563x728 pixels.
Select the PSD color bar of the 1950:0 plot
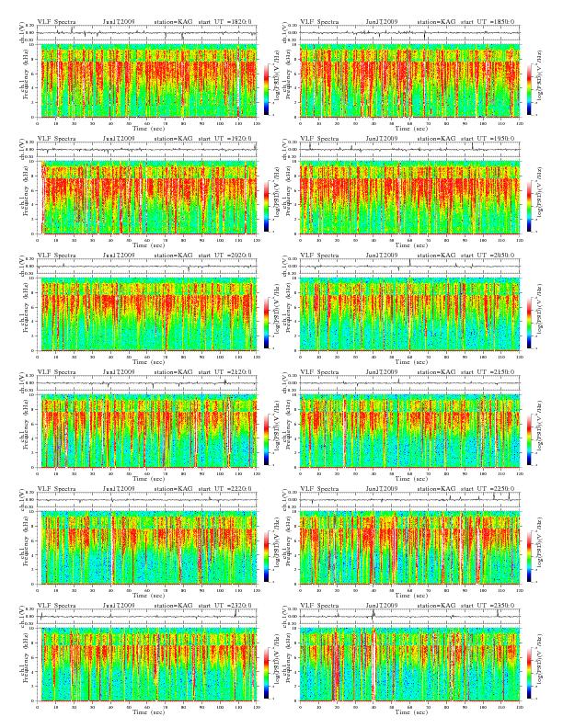point(529,206)
